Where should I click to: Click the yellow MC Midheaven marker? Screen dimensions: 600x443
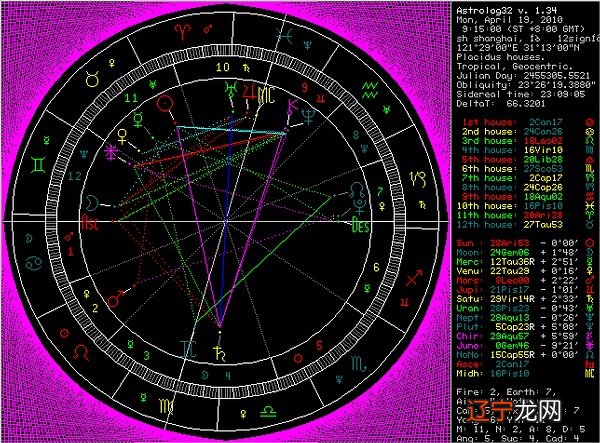tap(266, 94)
